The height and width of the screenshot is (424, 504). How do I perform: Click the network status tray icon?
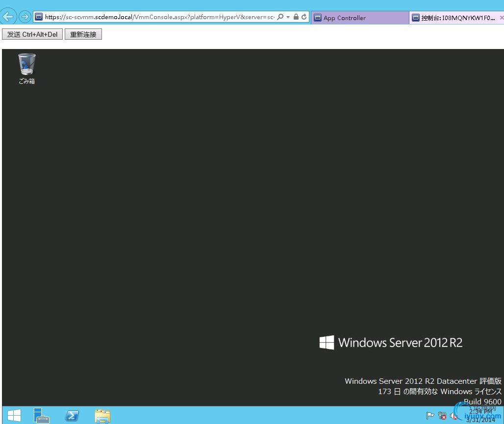(x=442, y=416)
